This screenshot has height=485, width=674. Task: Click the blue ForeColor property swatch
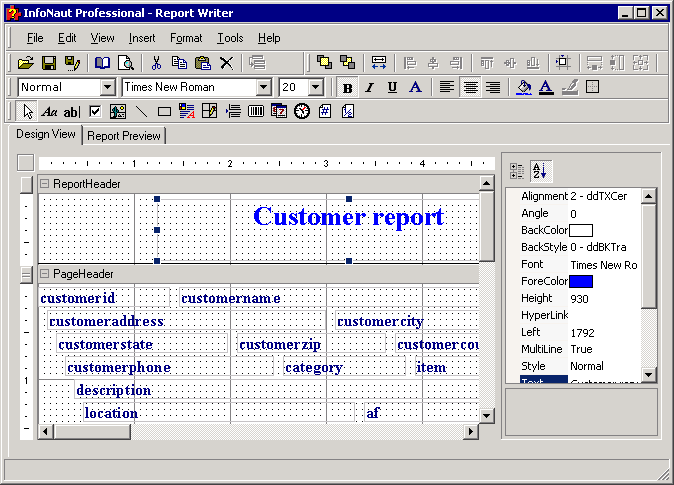coord(581,282)
